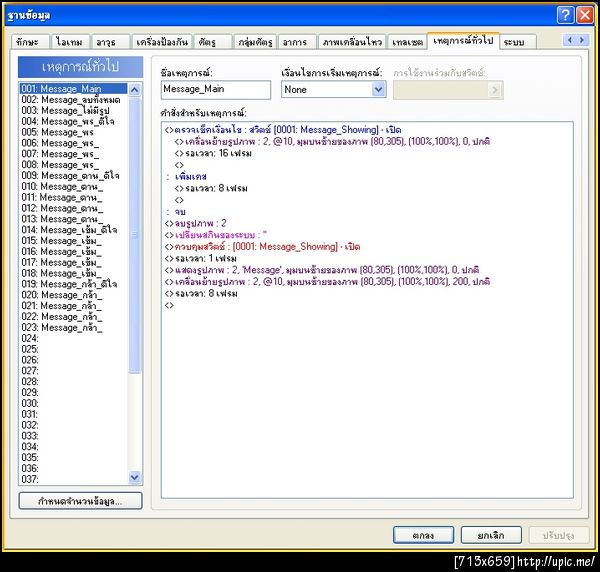Open the None trigger condition dropdown
Screen dimensions: 600x572
coord(378,90)
